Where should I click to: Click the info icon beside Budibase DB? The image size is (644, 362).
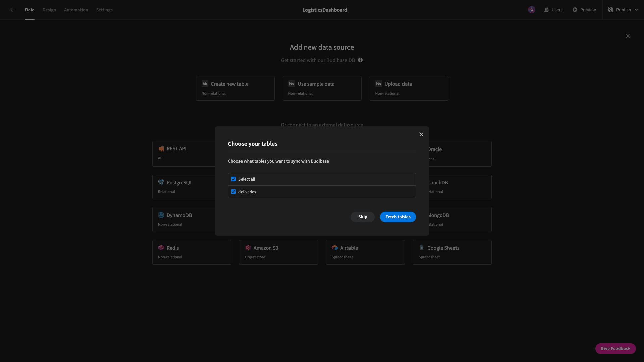pos(360,60)
